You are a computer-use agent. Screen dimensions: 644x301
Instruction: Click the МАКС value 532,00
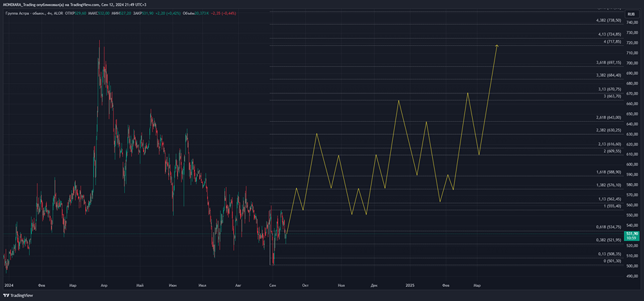pyautogui.click(x=104, y=13)
